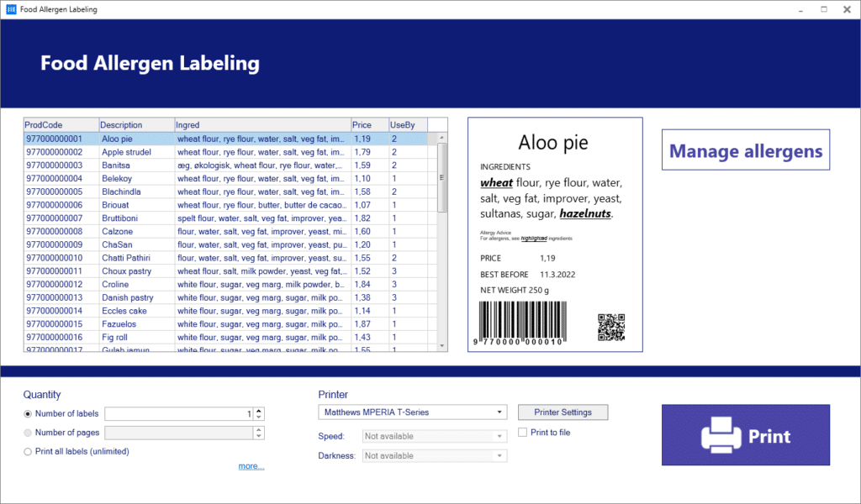The image size is (861, 504).
Task: Select the Danish pastry row
Action: pyautogui.click(x=225, y=297)
